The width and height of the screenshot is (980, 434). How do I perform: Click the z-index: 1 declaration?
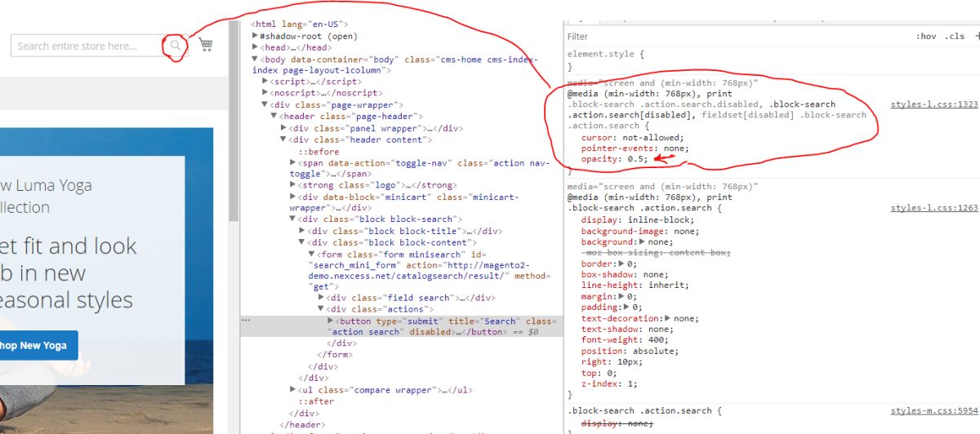point(609,384)
